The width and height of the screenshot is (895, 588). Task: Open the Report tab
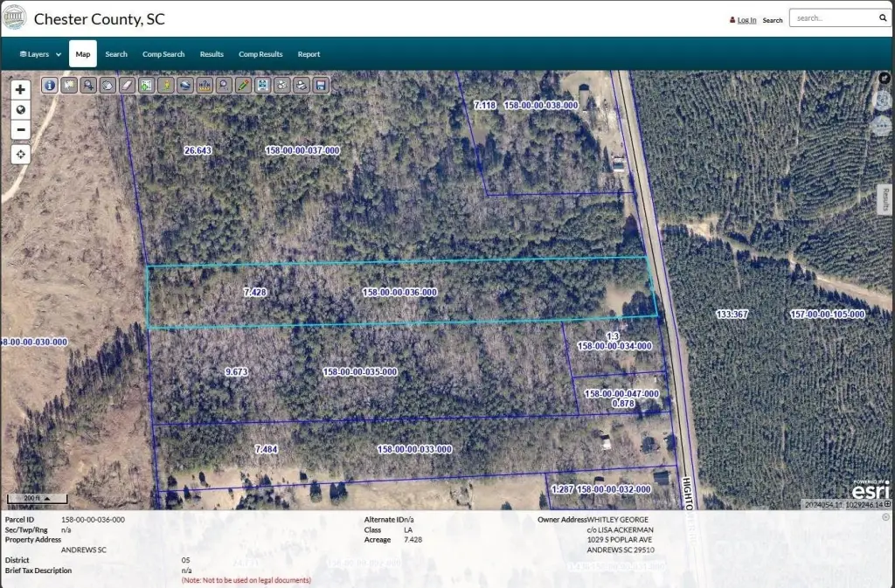309,54
